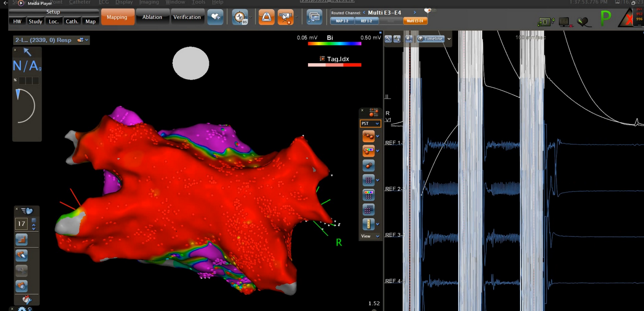
Task: Switch to the Ablation tab
Action: [x=152, y=17]
